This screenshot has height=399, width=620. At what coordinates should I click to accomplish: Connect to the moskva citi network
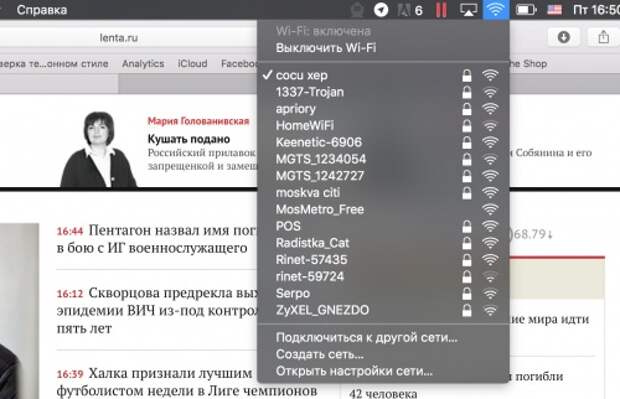coord(383,193)
